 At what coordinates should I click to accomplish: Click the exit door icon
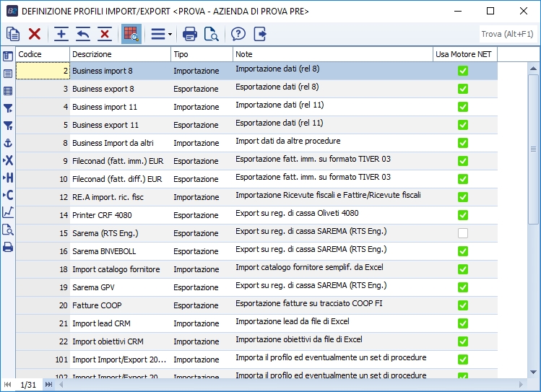coord(260,34)
